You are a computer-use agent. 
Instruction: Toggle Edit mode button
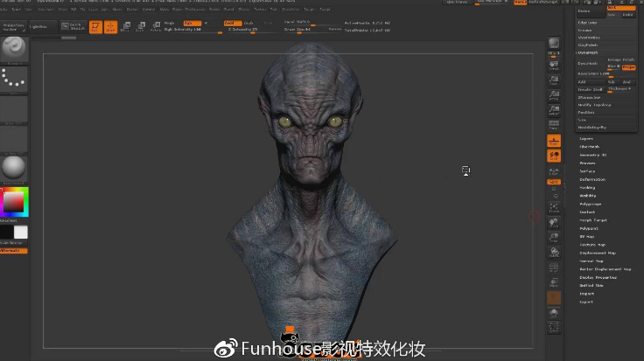95,27
